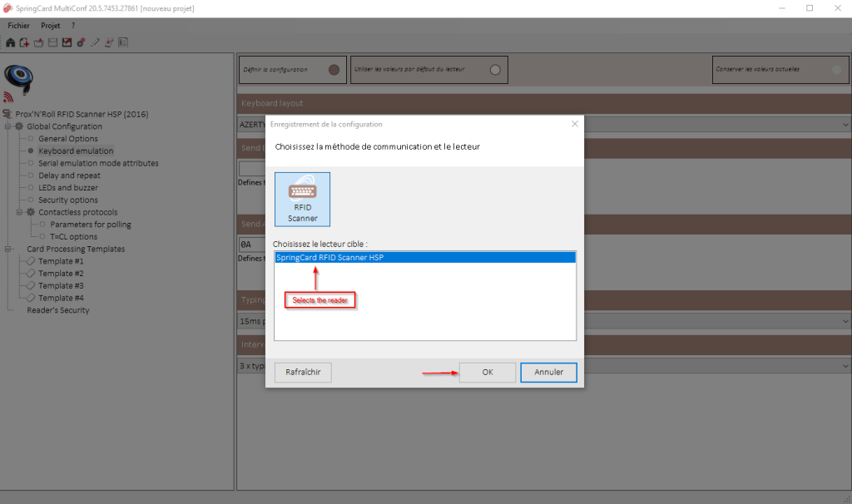Viewport: 852px width, 504px height.
Task: Open General Options in the tree
Action: pyautogui.click(x=68, y=139)
